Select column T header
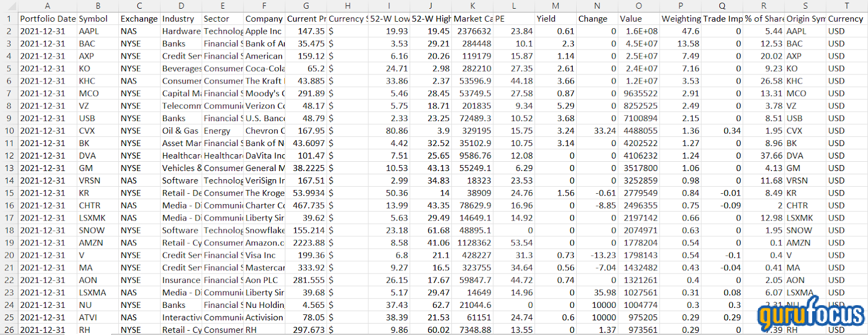 847,6
